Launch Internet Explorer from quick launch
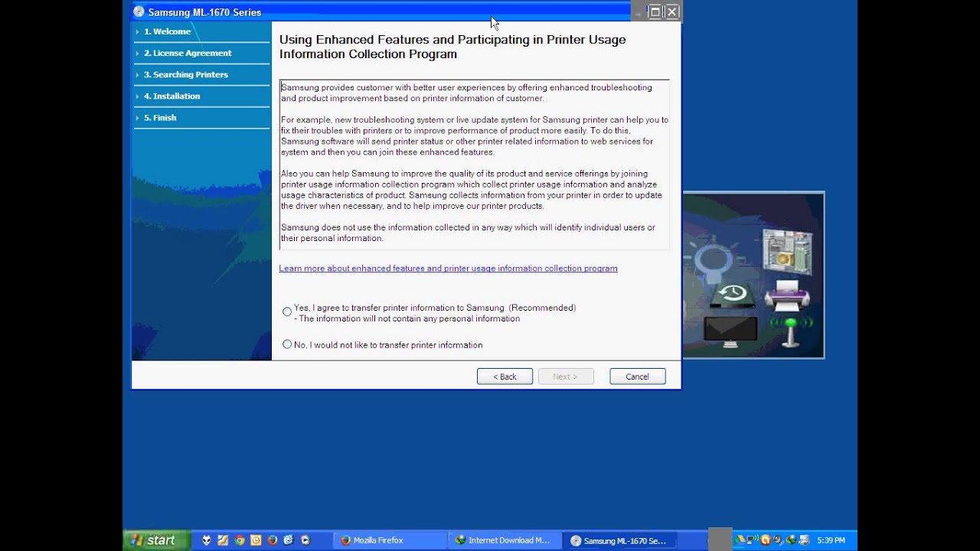 click(x=289, y=540)
